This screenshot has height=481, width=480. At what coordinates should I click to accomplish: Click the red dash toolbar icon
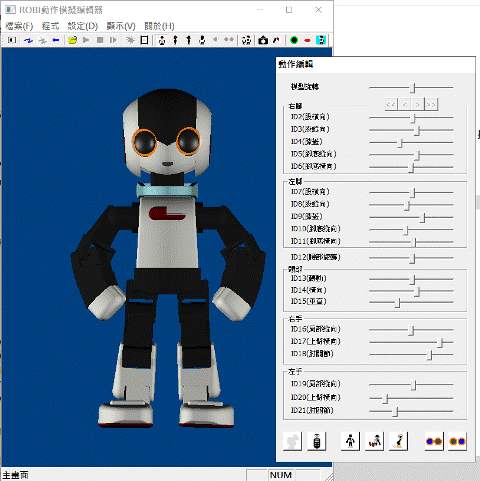(x=307, y=40)
